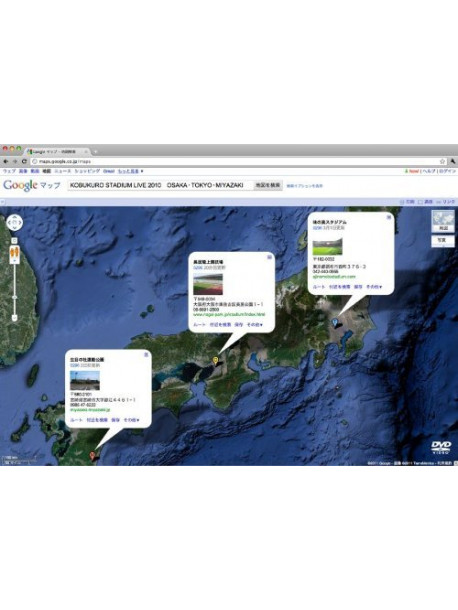The image size is (458, 610).
Task: Open the Miyazaki park website link
Action: [90, 410]
